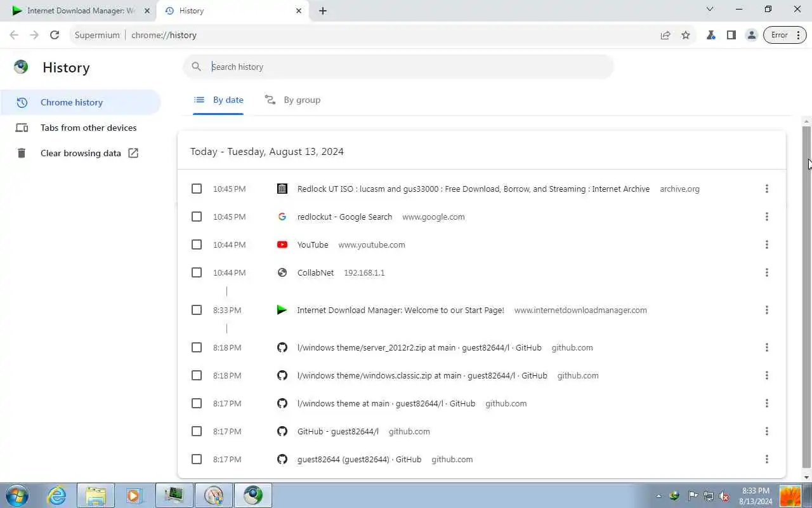Check the YouTube history entry
This screenshot has height=508, width=812.
(x=197, y=244)
